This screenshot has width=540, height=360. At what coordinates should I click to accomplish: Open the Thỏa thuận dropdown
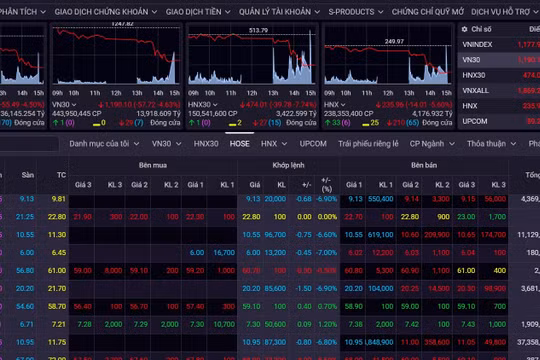[491, 144]
